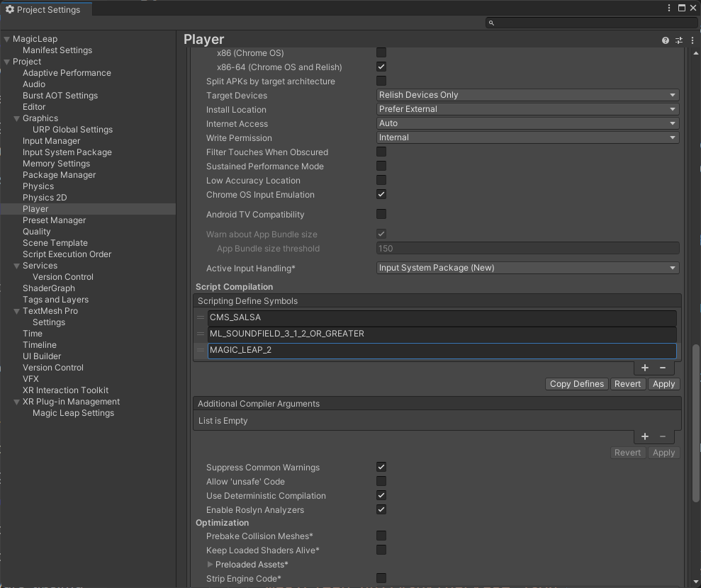Screen dimensions: 701x588
Task: Click the plus icon under Scripting Define Symbols
Action: (x=644, y=368)
